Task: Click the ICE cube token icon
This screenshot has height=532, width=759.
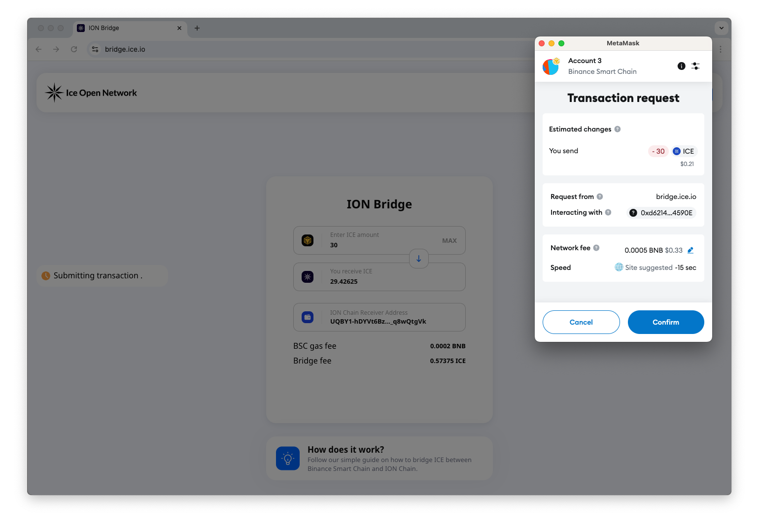Action: tap(308, 240)
